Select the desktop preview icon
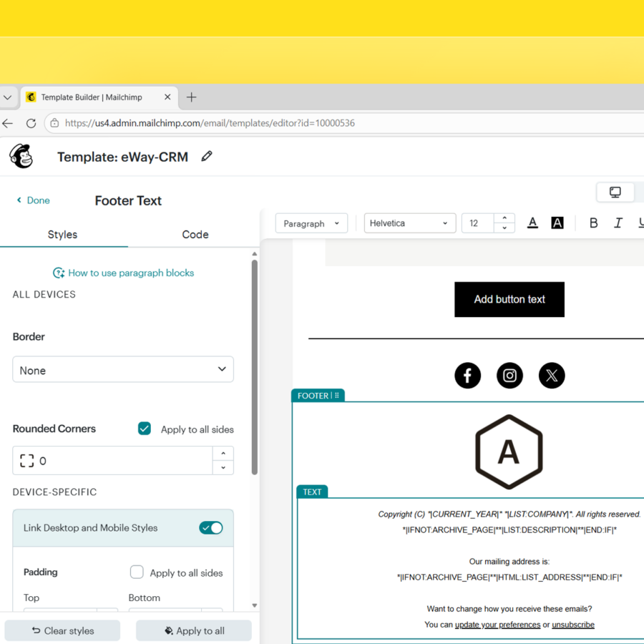The width and height of the screenshot is (644, 644). click(x=615, y=192)
